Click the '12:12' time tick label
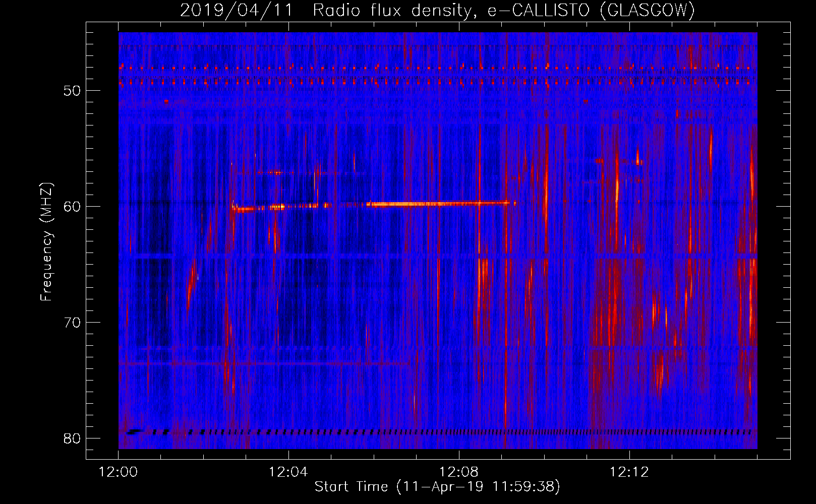This screenshot has height=504, width=816. pos(629,472)
